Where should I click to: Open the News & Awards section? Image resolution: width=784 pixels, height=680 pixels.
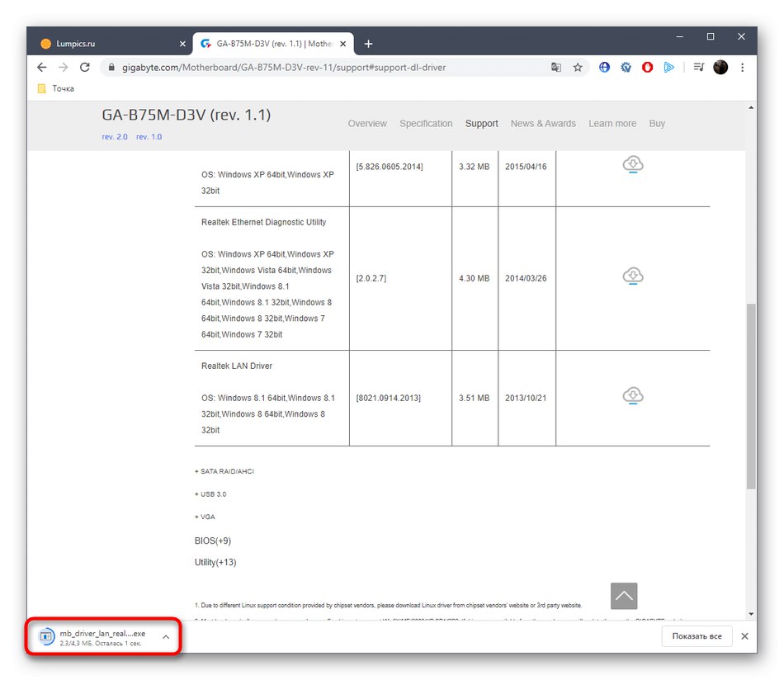pos(543,124)
